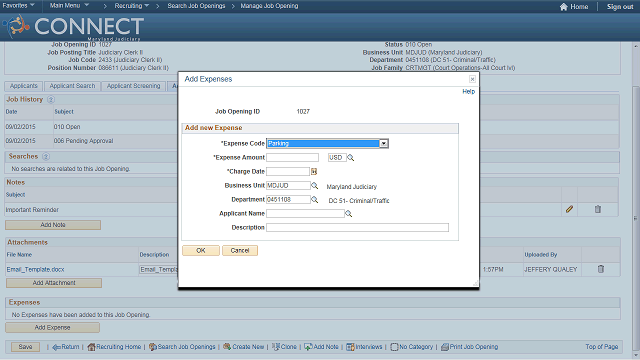Click the Applicant Name field
Image resolution: width=640 pixels, height=360 pixels.
click(305, 213)
